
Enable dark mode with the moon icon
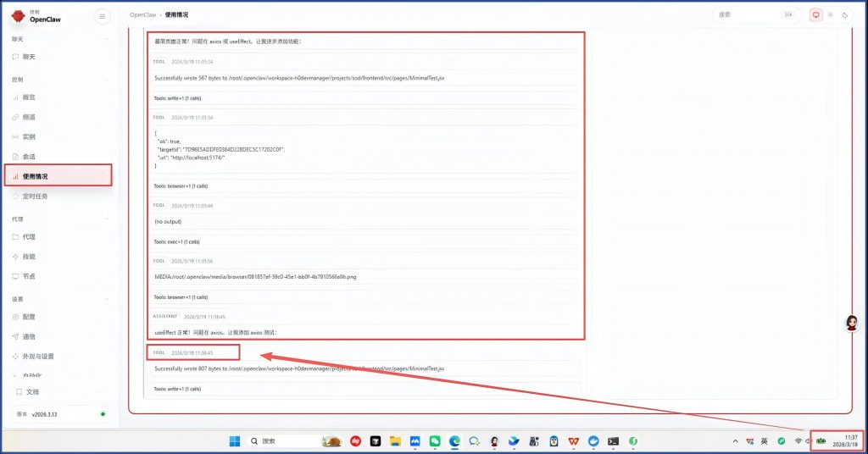tap(844, 14)
